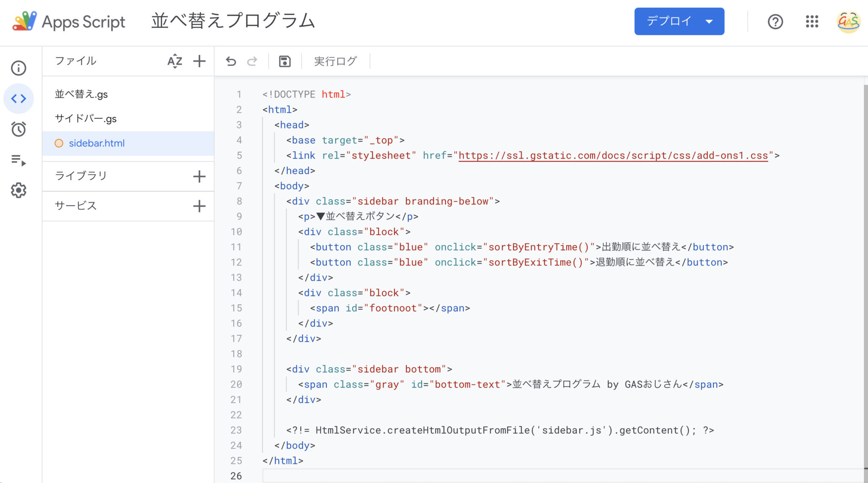Open the Editor panel in the sidebar
868x483 pixels.
19,98
